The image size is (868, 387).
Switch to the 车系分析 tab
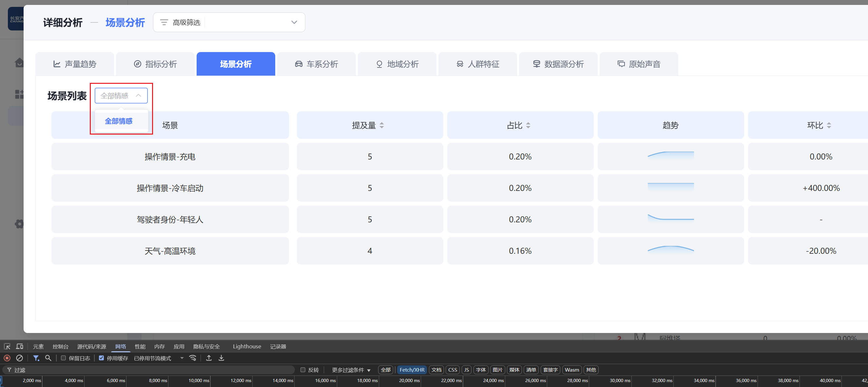[x=317, y=64]
